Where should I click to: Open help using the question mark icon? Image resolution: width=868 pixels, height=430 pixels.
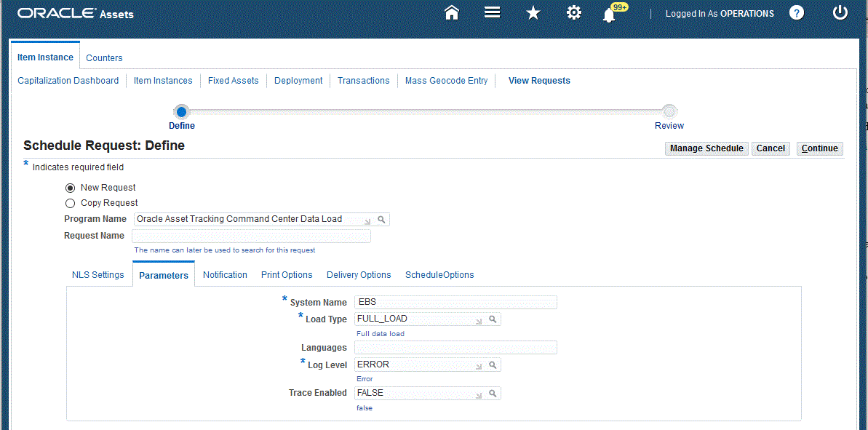pyautogui.click(x=796, y=12)
